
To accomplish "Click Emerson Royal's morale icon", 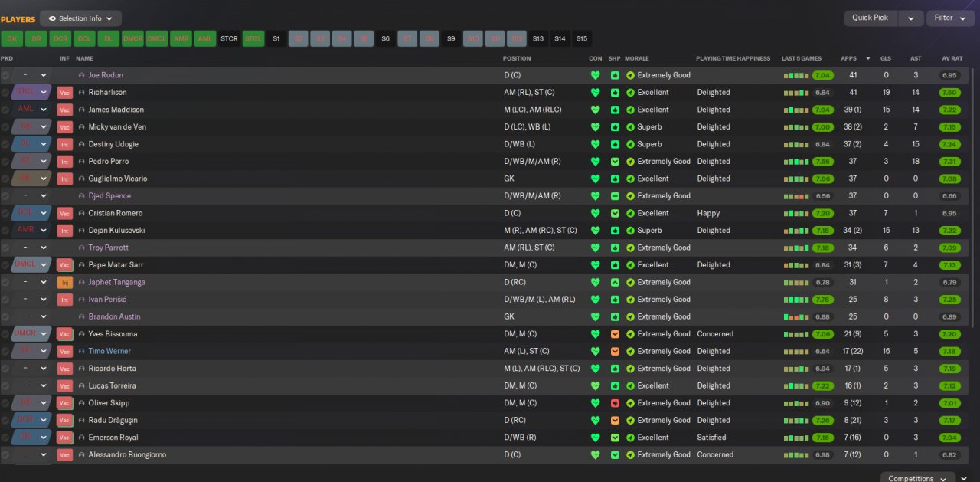I will coord(630,438).
